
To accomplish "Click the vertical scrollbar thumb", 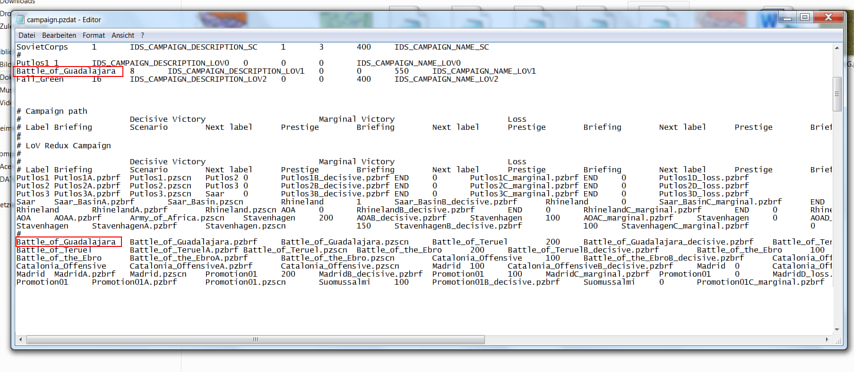I will pyautogui.click(x=838, y=94).
